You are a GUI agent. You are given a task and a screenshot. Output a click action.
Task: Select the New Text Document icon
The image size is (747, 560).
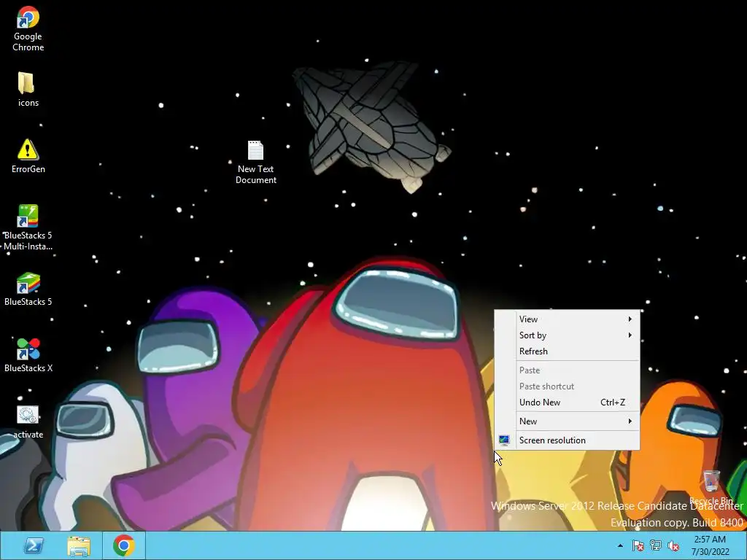click(256, 162)
